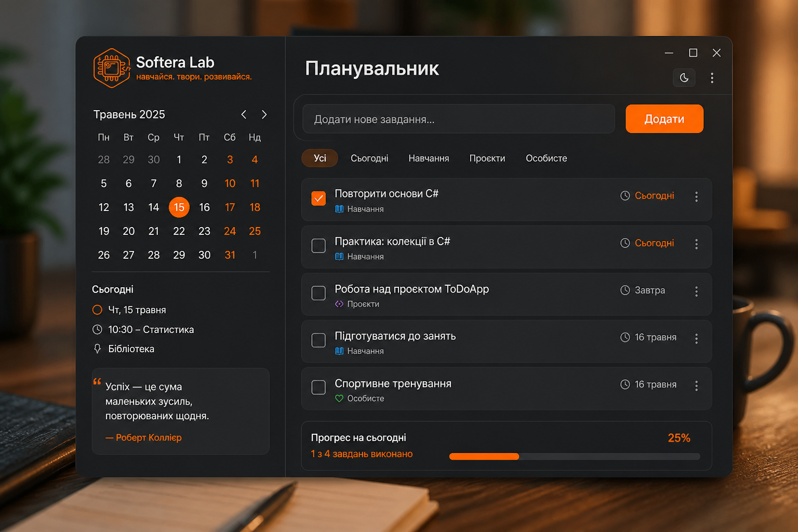Click clock icon on 'Повторити основи C#' row

[x=625, y=195]
